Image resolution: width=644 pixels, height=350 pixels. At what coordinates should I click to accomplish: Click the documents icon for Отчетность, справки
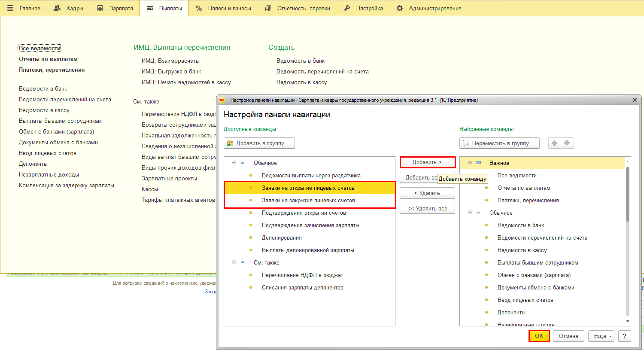[x=268, y=8]
